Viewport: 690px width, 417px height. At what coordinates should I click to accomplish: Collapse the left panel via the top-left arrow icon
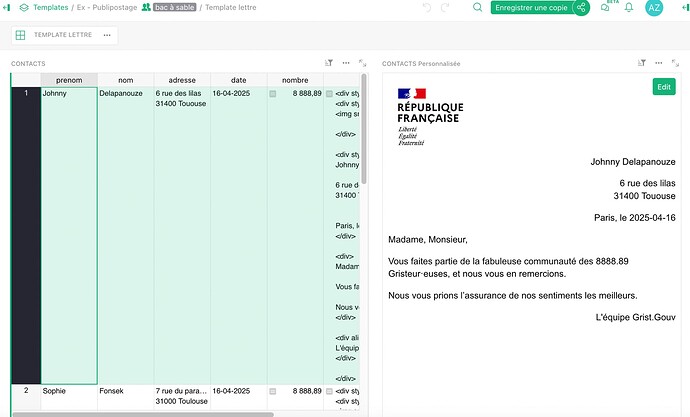[x=6, y=7]
